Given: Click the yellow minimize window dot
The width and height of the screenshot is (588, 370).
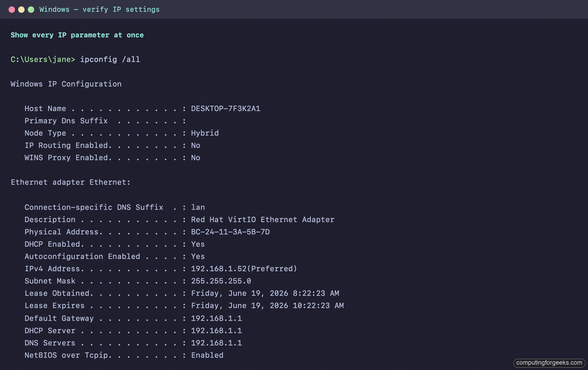Looking at the screenshot, I should [21, 10].
